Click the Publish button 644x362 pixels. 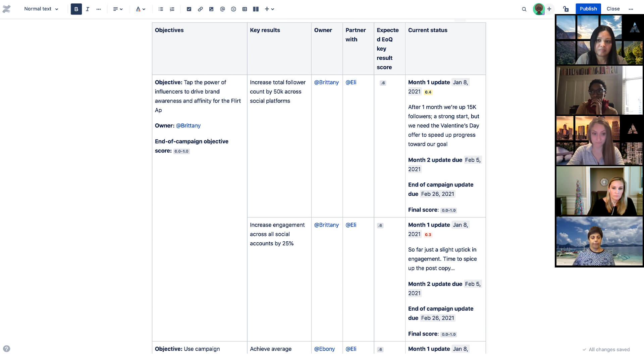(588, 8)
